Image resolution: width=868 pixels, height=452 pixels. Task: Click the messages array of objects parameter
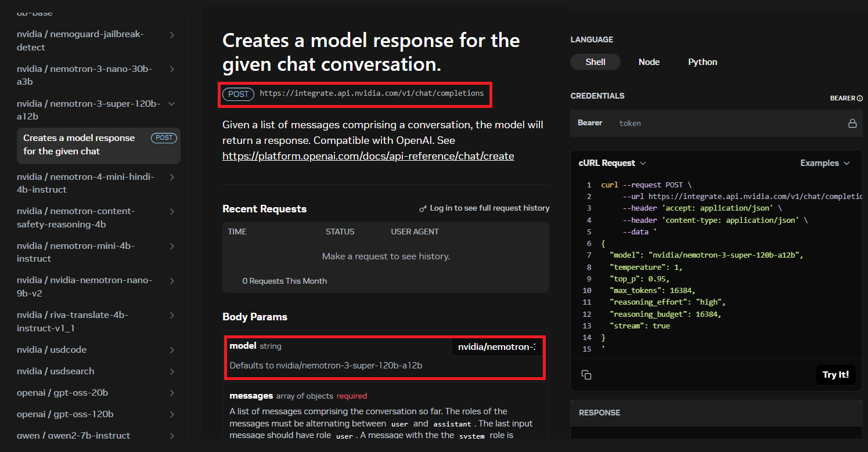point(298,396)
